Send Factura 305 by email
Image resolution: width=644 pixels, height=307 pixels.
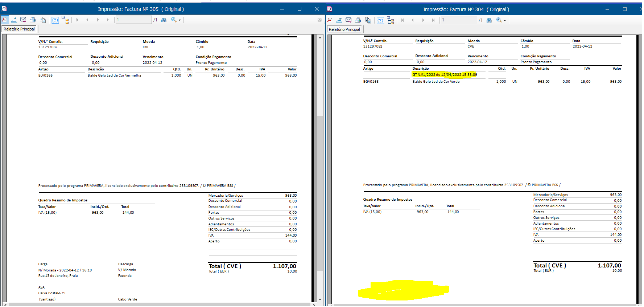coord(23,20)
